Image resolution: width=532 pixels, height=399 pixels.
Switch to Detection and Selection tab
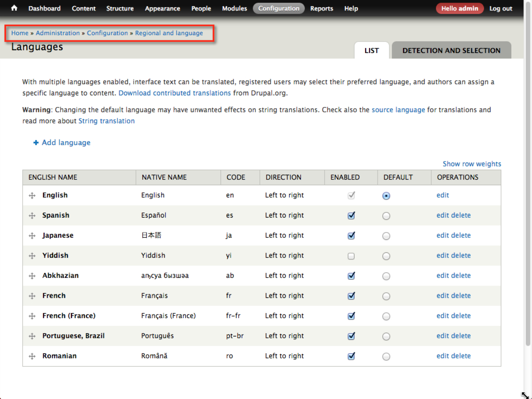(x=451, y=51)
